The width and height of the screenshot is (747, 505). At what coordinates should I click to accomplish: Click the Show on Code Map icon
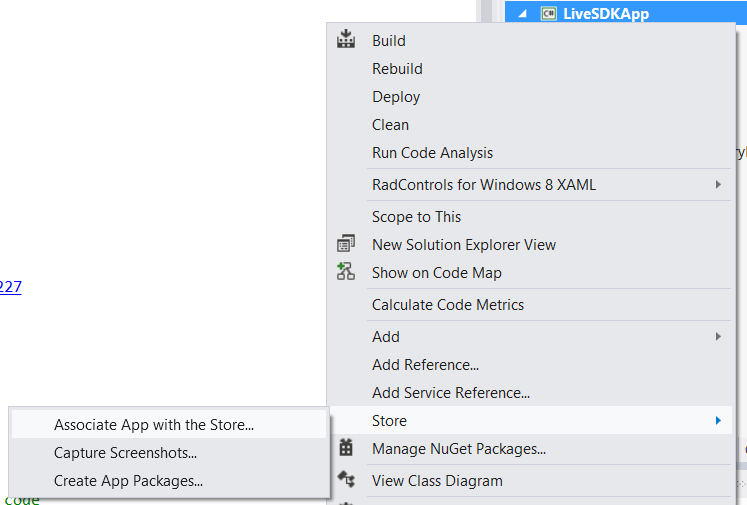pyautogui.click(x=346, y=272)
